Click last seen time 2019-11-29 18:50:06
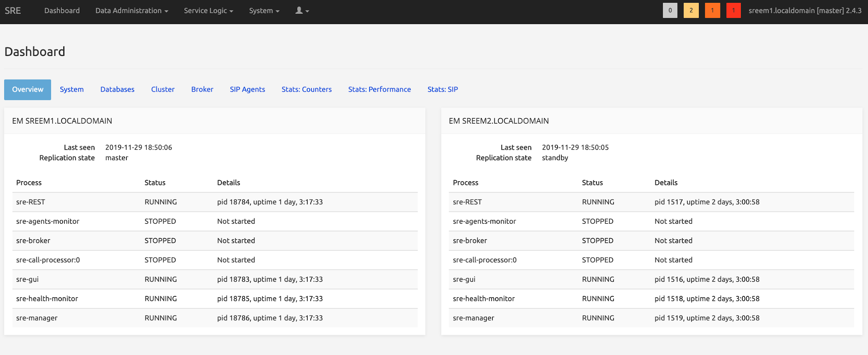This screenshot has width=868, height=355. tap(139, 147)
